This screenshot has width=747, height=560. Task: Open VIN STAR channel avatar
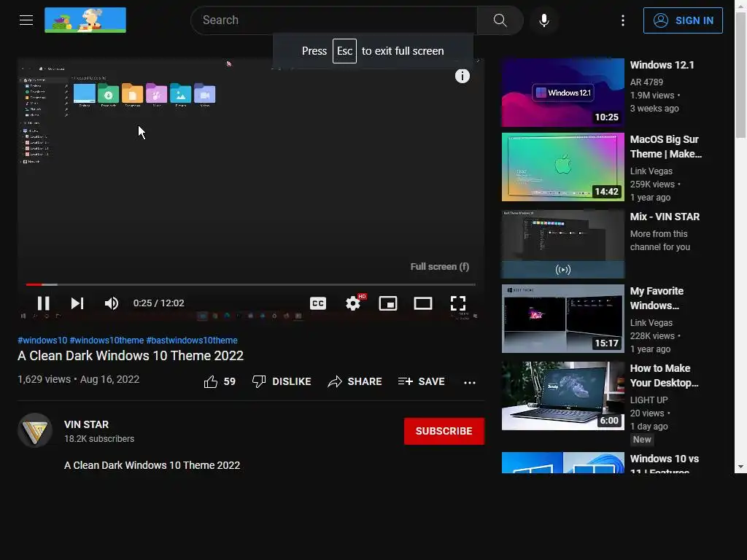click(x=35, y=430)
